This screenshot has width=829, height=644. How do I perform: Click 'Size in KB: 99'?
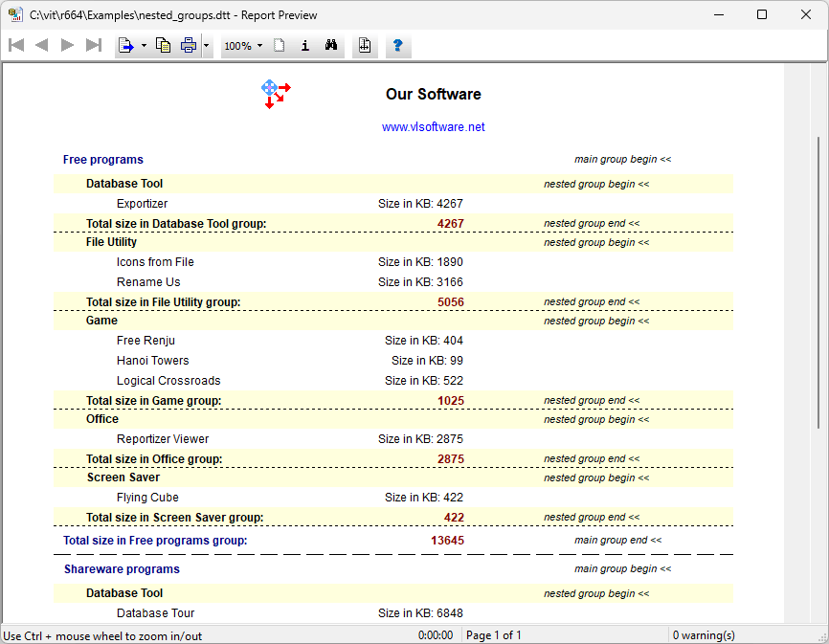[427, 361]
